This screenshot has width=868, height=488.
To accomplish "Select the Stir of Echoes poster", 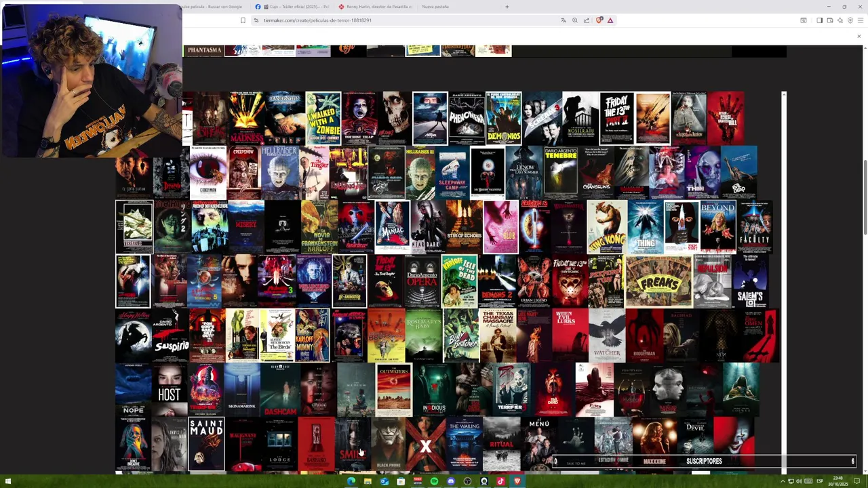I will [465, 227].
